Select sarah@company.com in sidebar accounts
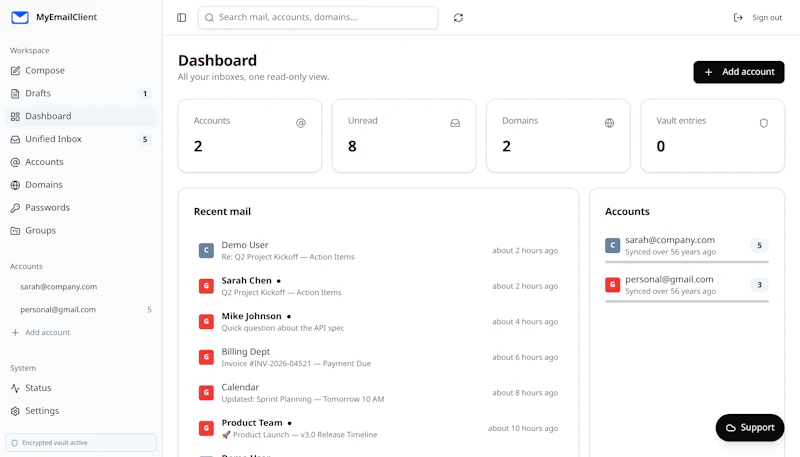Screen dimensions: 800x457 point(81,287)
